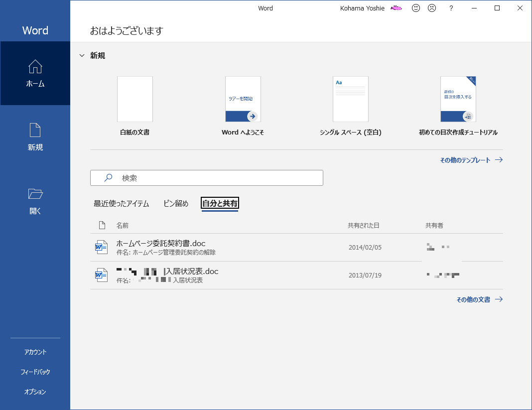The width and height of the screenshot is (532, 410).
Task: Click the date 2014/02/05
Action: [x=365, y=248]
